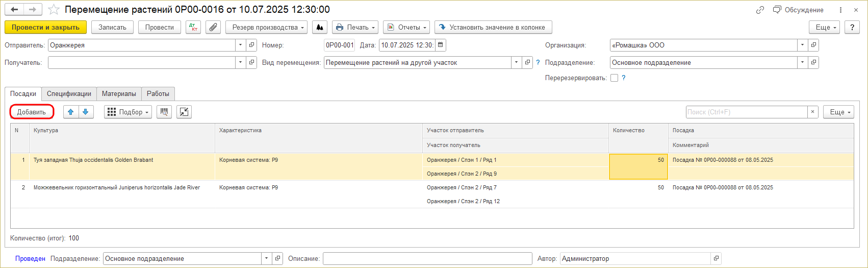Add document to favorites star
Screen dimensions: 868x268
54,10
